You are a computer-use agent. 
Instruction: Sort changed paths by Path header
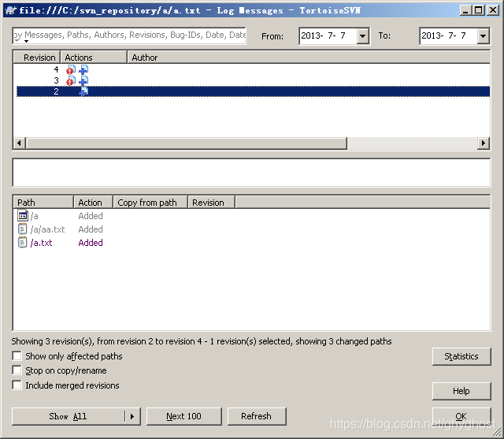coord(43,203)
